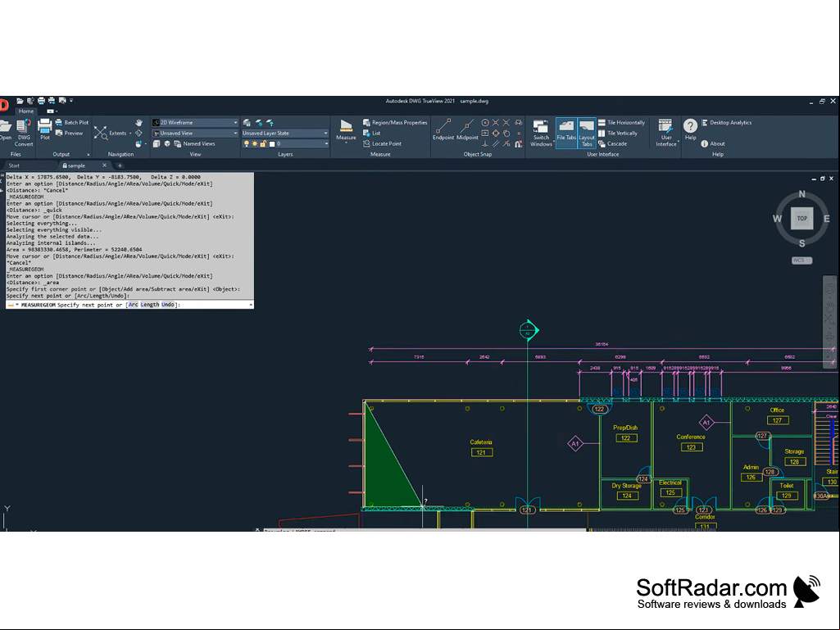This screenshot has height=630, width=840.
Task: Click Batch Plot button
Action: pos(72,123)
